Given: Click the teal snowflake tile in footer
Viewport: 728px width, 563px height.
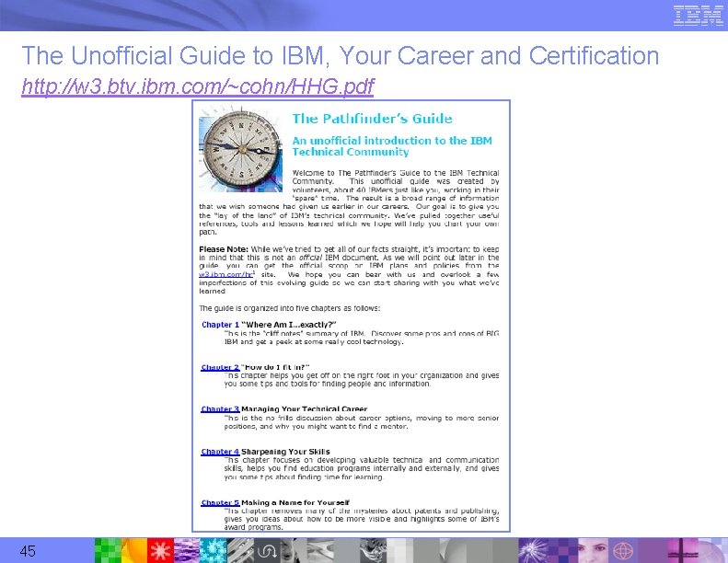Looking at the screenshot, I should click(214, 550).
